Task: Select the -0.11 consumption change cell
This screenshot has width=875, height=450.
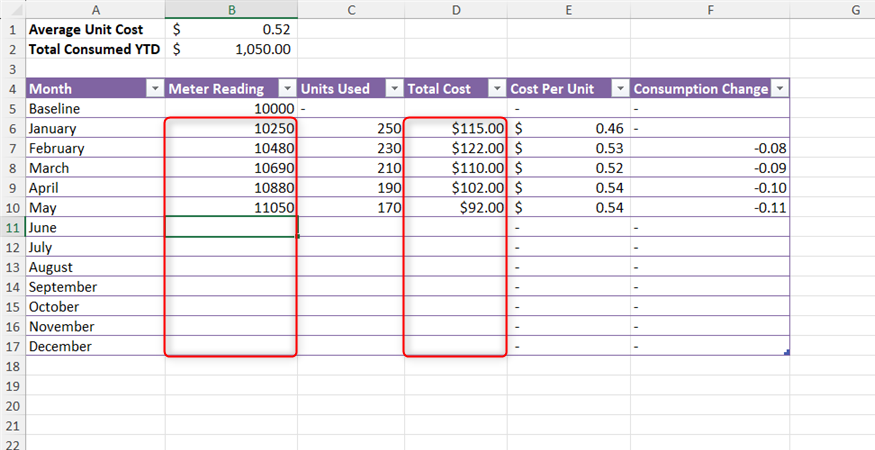Action: (x=710, y=208)
